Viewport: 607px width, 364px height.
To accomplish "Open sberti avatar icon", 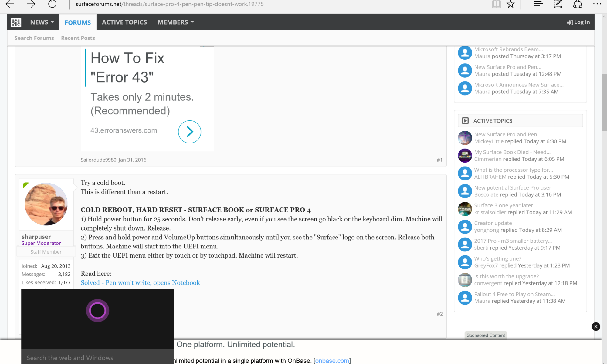I will pyautogui.click(x=465, y=244).
